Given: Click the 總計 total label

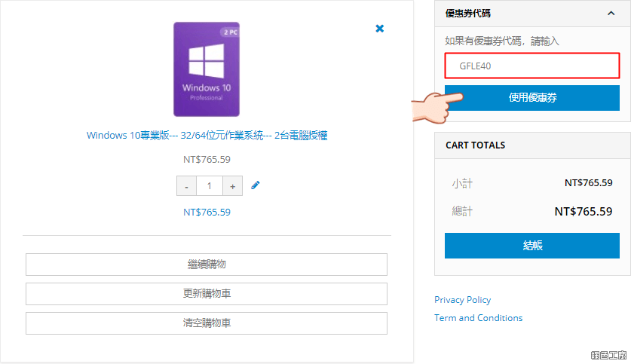Looking at the screenshot, I should tap(462, 211).
